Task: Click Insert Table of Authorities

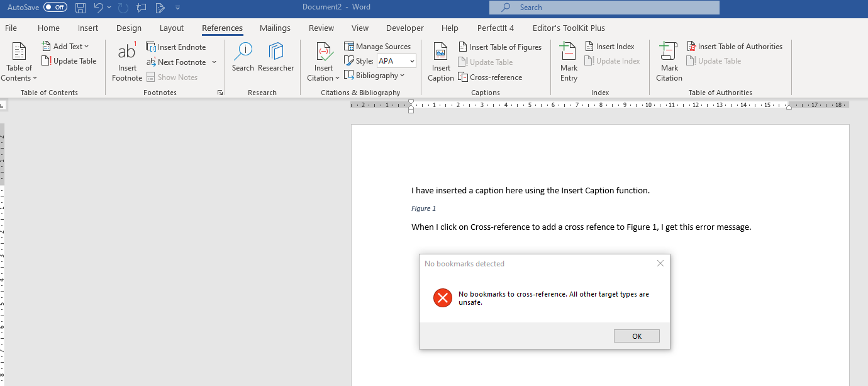Action: [x=735, y=47]
